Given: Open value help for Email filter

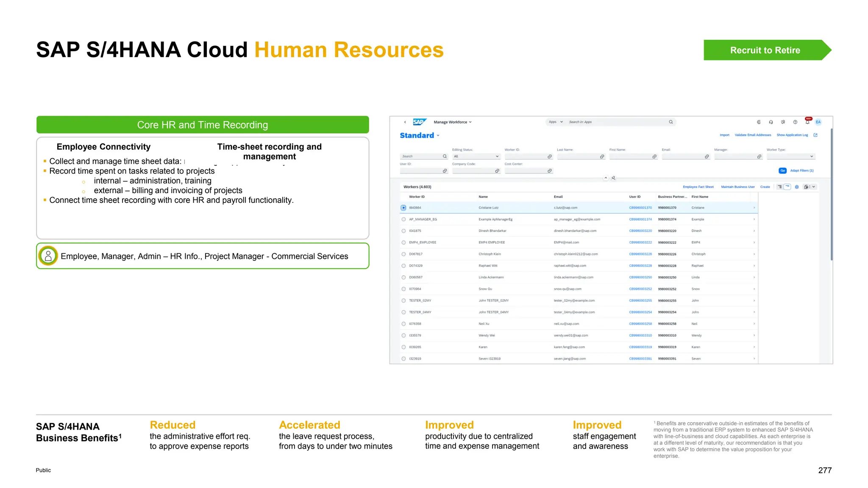Looking at the screenshot, I should click(707, 157).
